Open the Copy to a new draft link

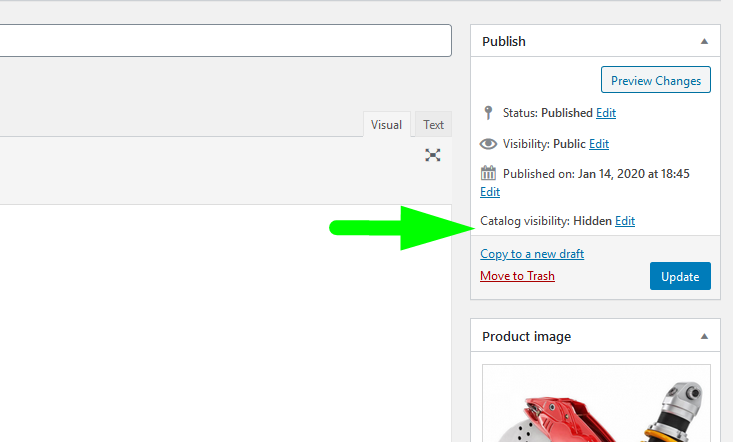tap(532, 254)
